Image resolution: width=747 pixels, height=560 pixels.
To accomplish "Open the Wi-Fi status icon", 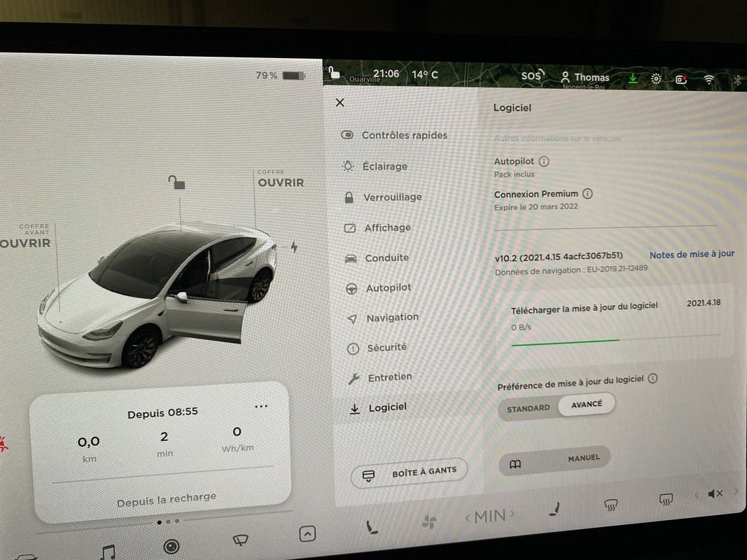I will click(x=709, y=80).
